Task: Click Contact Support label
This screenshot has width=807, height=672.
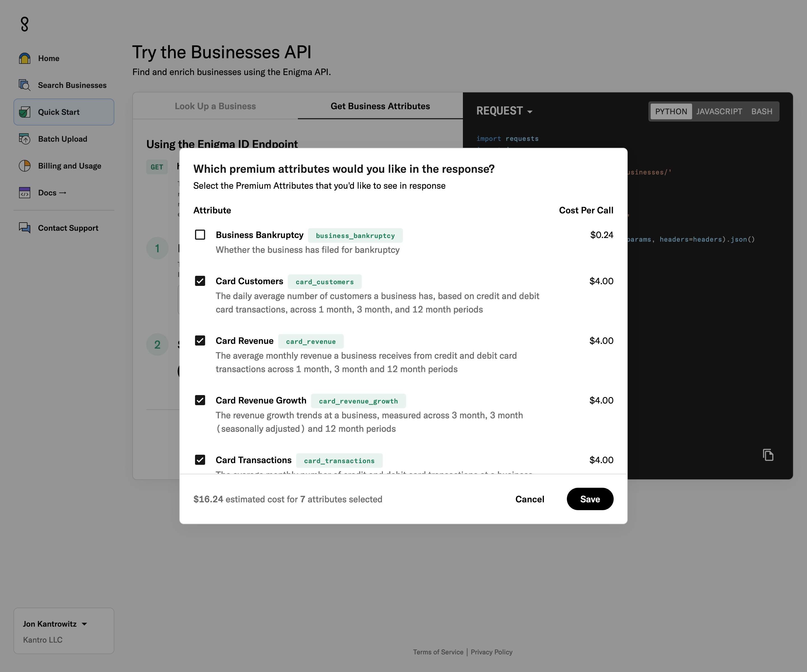Action: pos(68,228)
